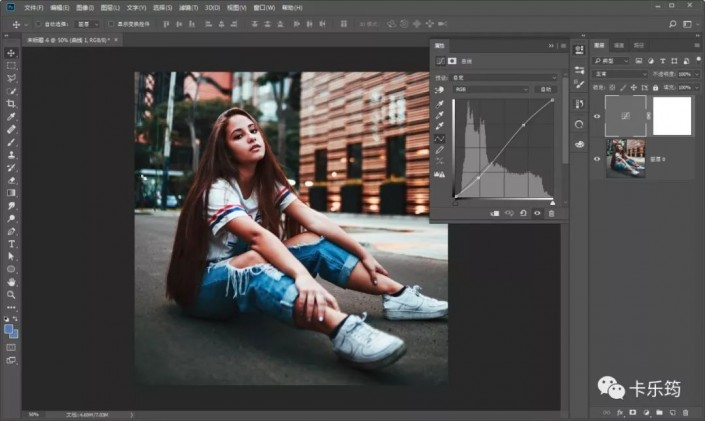Open the RGB channel dropdown
705x421 pixels.
[491, 90]
